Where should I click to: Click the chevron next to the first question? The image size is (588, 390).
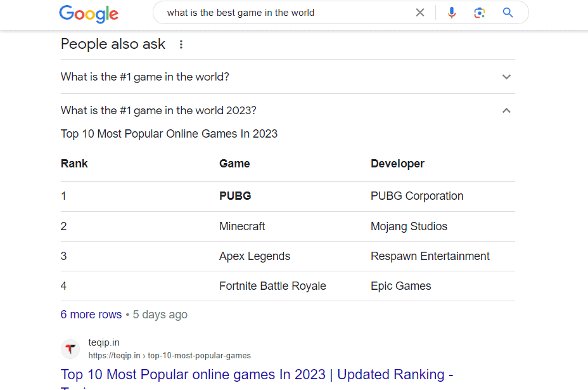[x=506, y=76]
